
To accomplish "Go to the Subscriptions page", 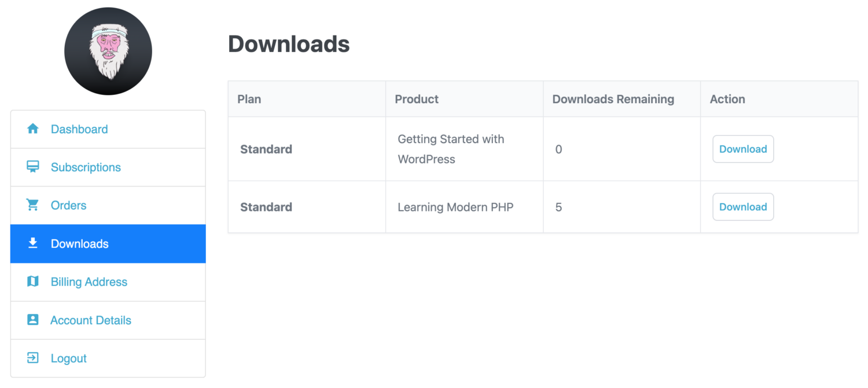I will tap(108, 167).
